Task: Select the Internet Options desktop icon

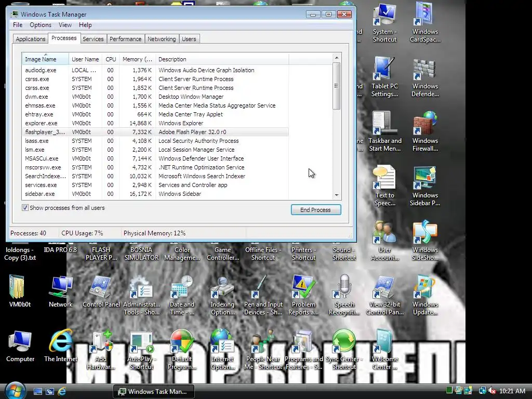Action: coord(222,350)
